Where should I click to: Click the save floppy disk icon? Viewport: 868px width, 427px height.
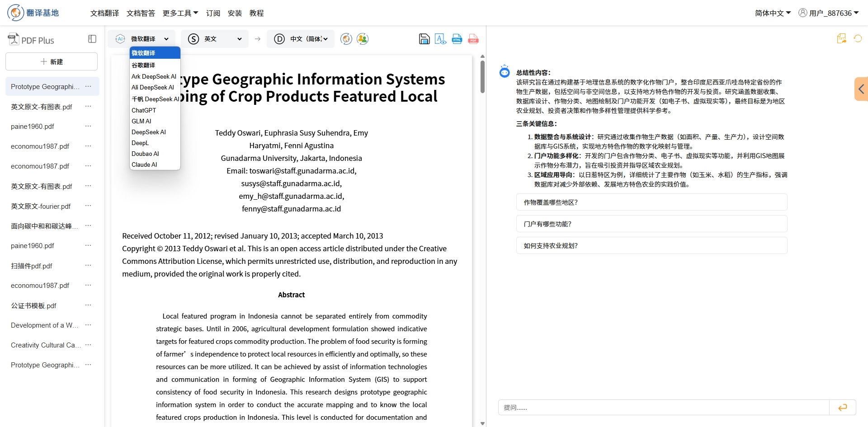point(424,39)
